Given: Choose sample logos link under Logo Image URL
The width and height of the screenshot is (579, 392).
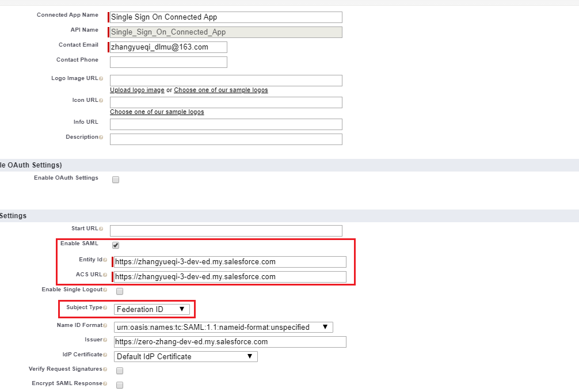Looking at the screenshot, I should coord(221,90).
